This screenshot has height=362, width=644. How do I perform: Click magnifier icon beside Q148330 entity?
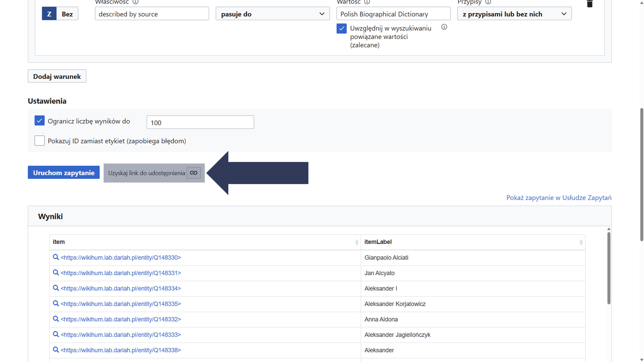coord(56,257)
